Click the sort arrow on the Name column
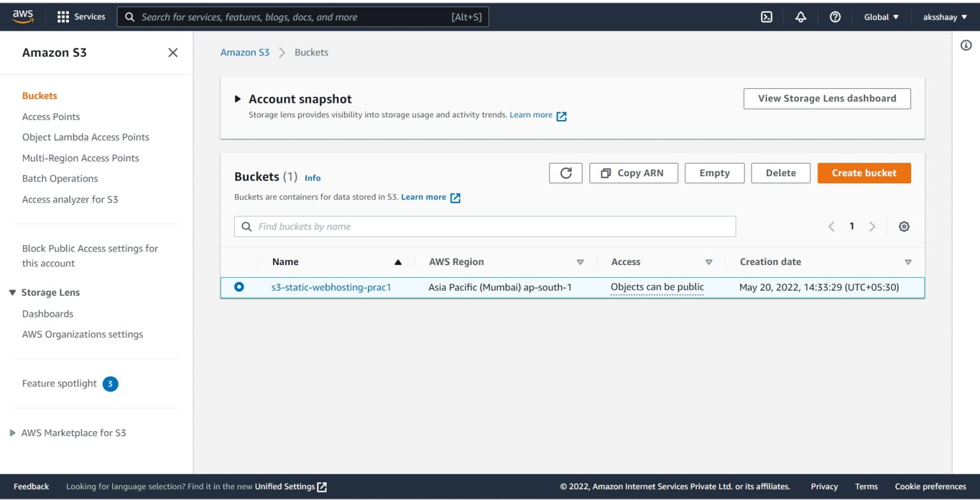The width and height of the screenshot is (980, 500). (x=397, y=262)
